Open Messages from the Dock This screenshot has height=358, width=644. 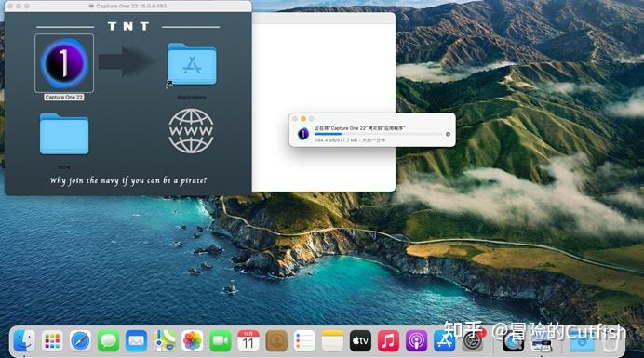108,340
